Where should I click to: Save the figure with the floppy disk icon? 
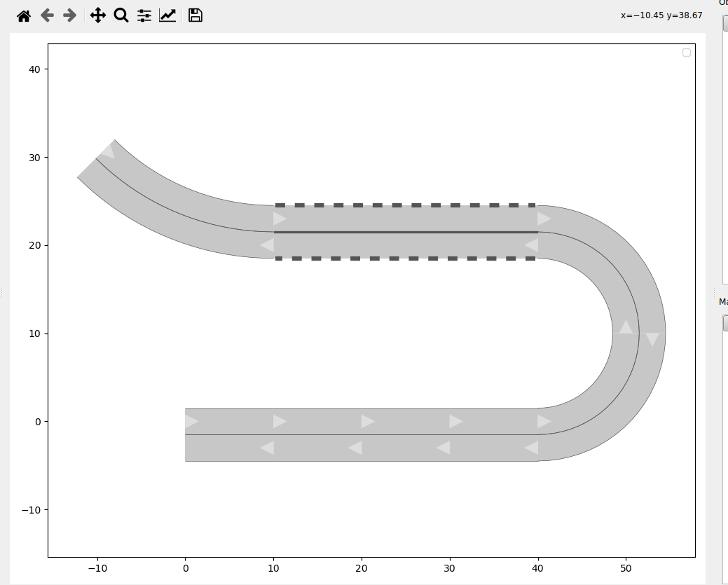(x=195, y=15)
